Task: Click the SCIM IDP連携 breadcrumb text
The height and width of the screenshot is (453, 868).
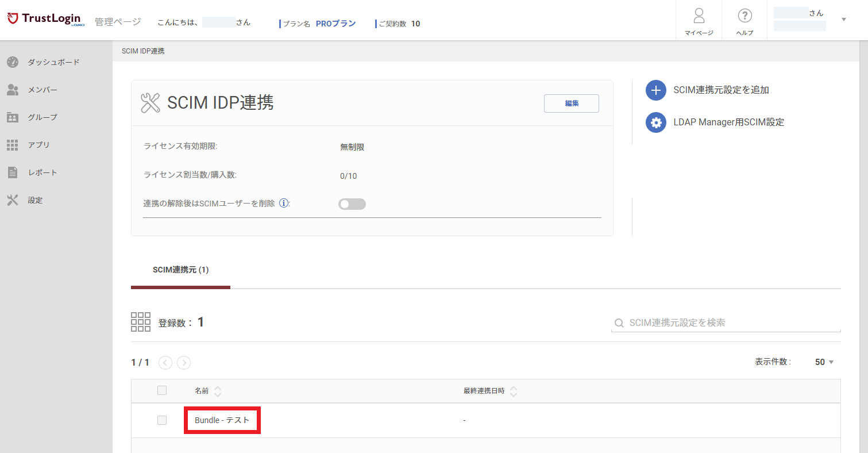Action: click(x=143, y=51)
